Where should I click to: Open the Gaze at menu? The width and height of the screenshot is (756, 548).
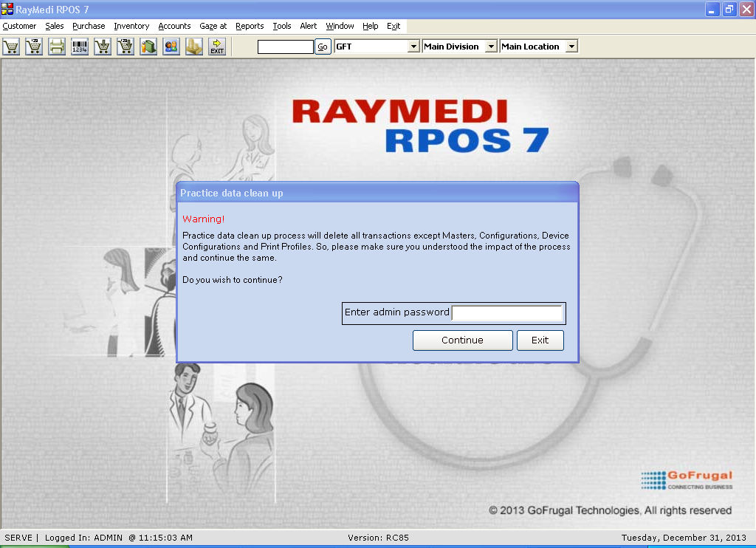pos(213,26)
